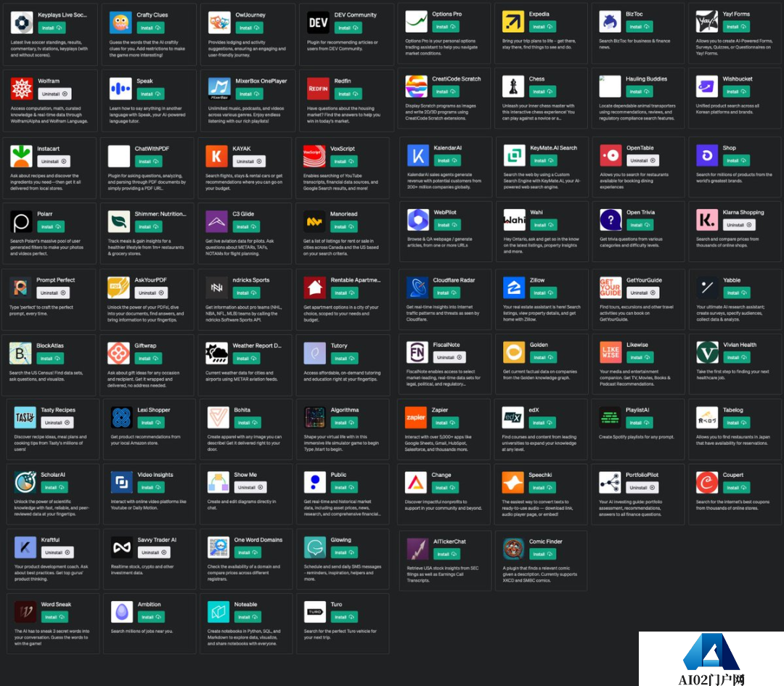784x686 pixels.
Task: Click the Zapier plugin logo
Action: pos(416,417)
